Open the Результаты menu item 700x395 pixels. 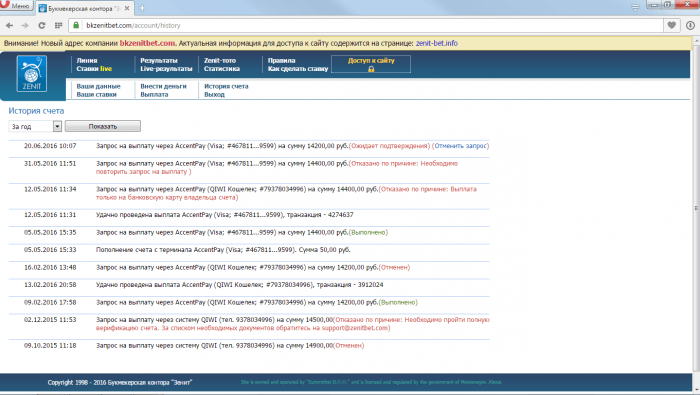[159, 60]
